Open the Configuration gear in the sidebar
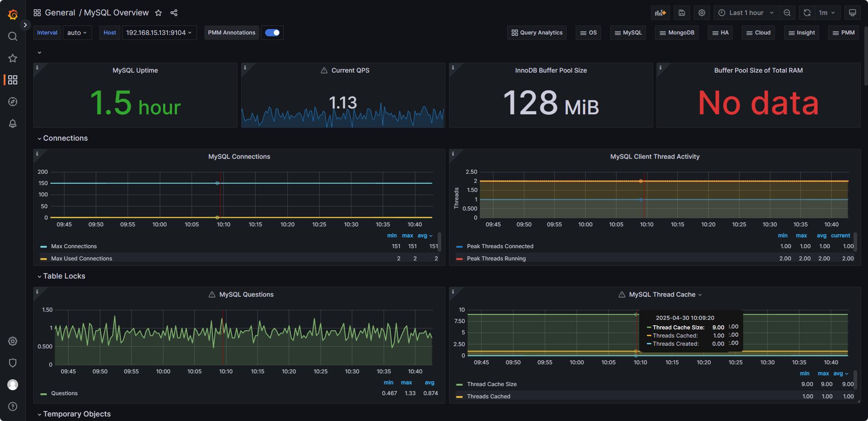 pyautogui.click(x=13, y=341)
